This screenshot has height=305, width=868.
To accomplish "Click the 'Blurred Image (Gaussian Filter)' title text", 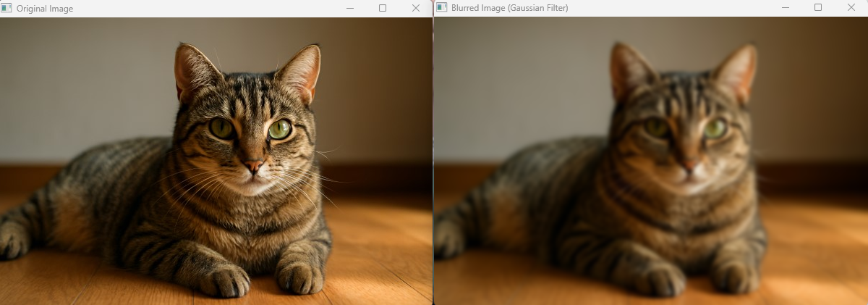I will [x=510, y=9].
